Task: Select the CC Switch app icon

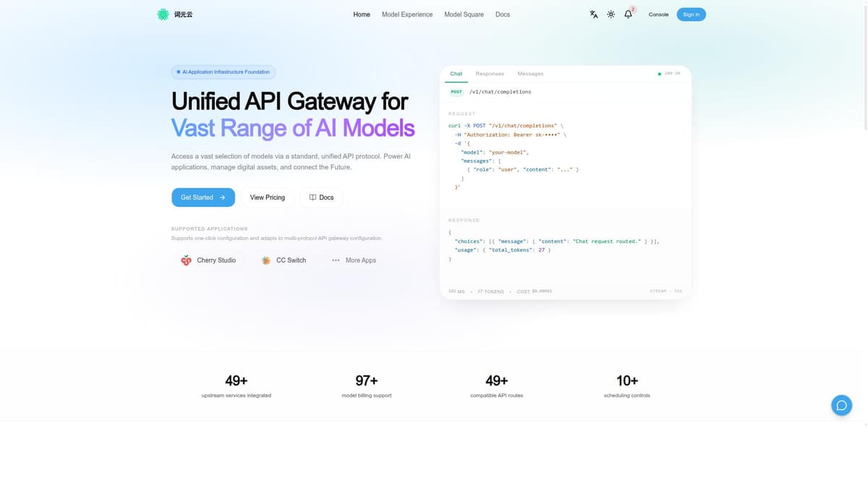Action: click(x=266, y=260)
